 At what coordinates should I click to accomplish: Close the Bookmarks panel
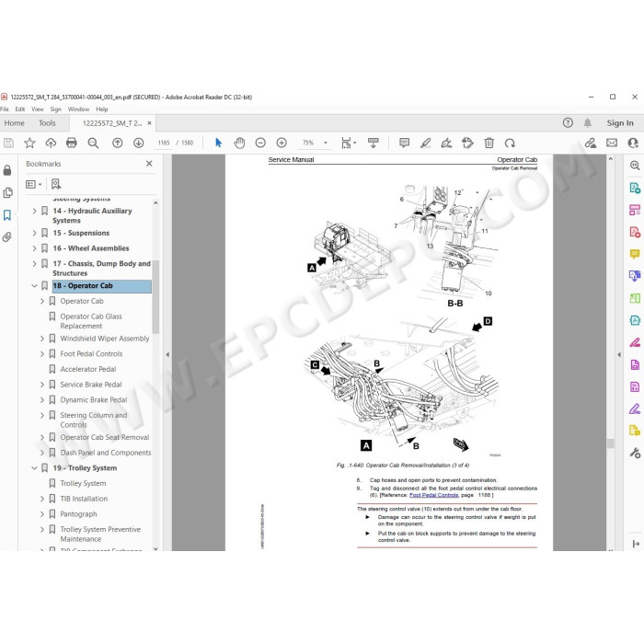coord(149,164)
